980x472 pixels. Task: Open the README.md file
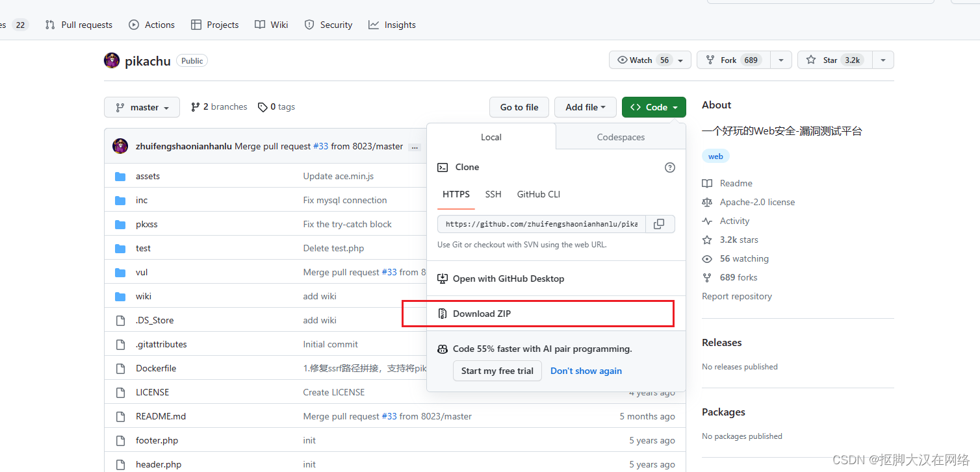(161, 416)
